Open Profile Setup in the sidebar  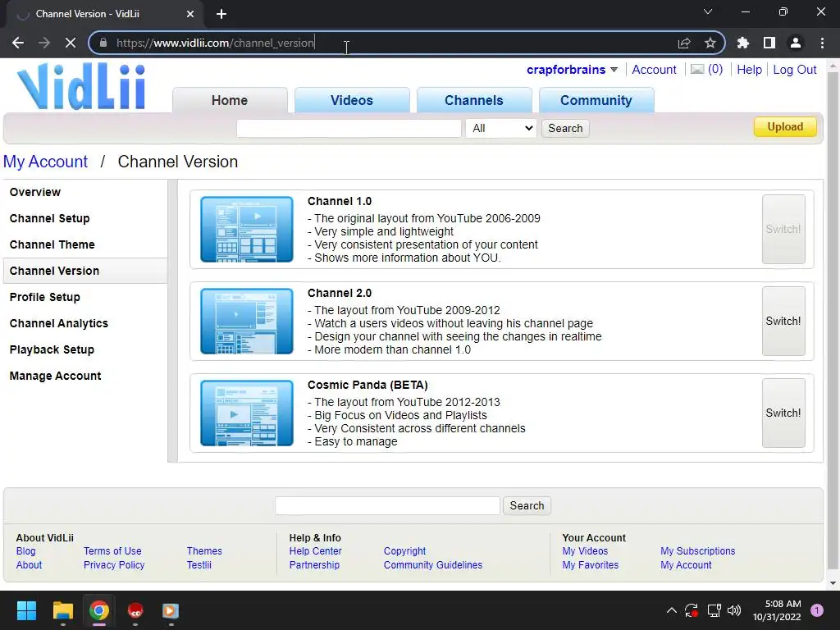point(45,297)
